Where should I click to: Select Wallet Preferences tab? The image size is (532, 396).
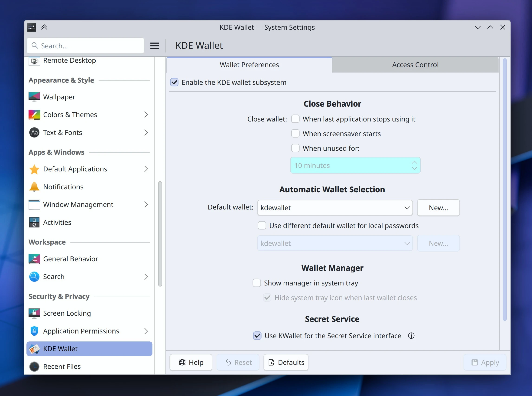249,65
